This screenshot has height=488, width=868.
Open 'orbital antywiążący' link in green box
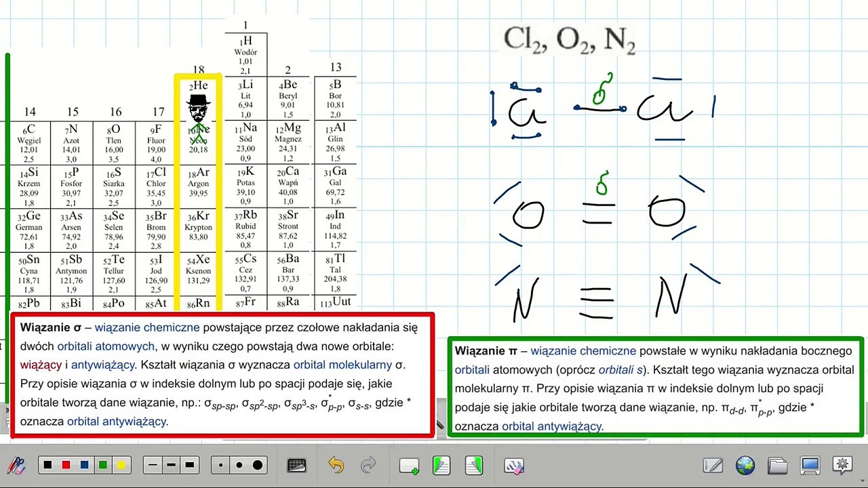coord(551,426)
